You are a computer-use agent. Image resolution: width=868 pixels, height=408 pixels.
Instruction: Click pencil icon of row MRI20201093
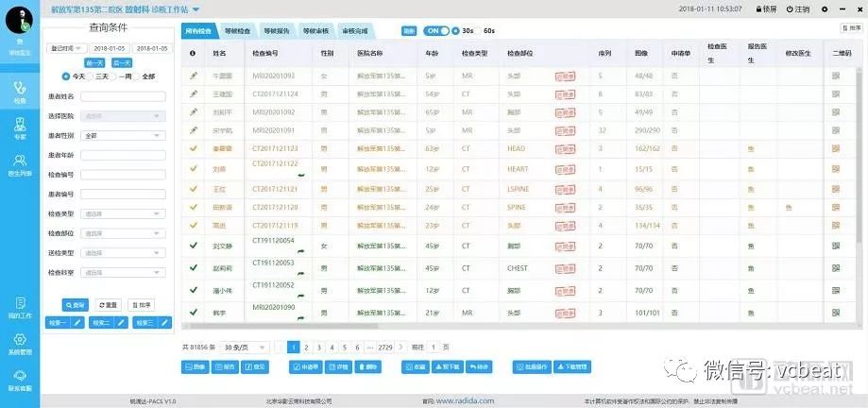point(194,75)
